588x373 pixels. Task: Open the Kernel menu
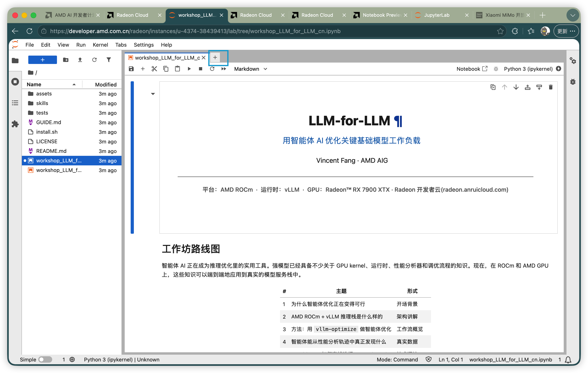pos(100,45)
